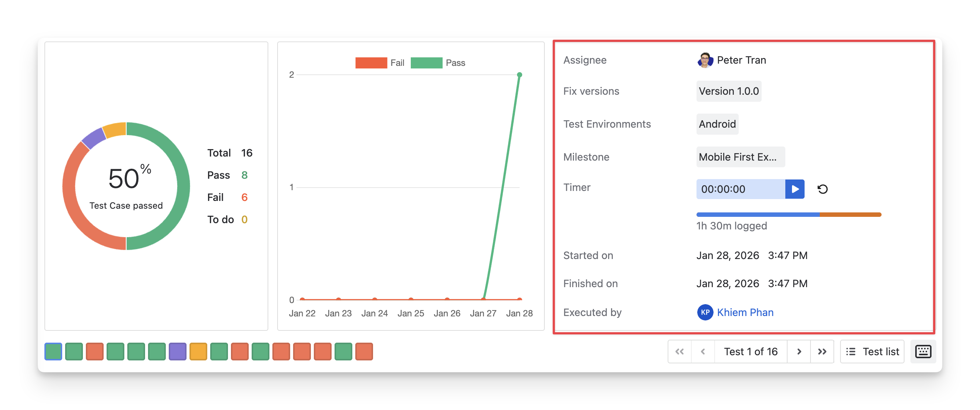The height and width of the screenshot is (410, 980).
Task: Open the Android test environment field
Action: coord(717,124)
